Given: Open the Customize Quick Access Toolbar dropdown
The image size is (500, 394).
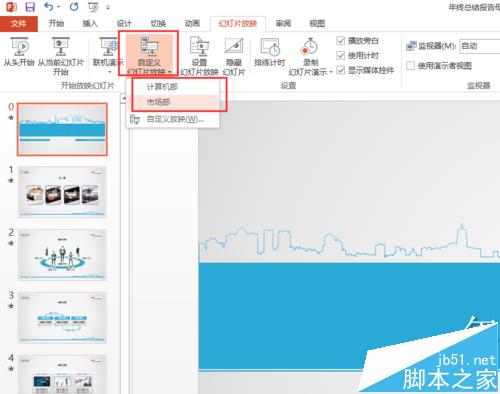Looking at the screenshot, I should [x=108, y=7].
